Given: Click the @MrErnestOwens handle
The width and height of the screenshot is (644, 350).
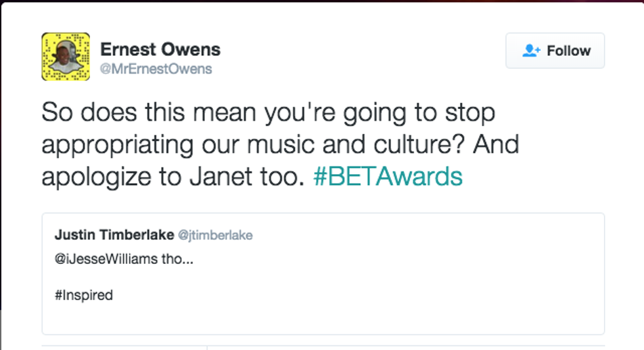Looking at the screenshot, I should click(x=156, y=68).
